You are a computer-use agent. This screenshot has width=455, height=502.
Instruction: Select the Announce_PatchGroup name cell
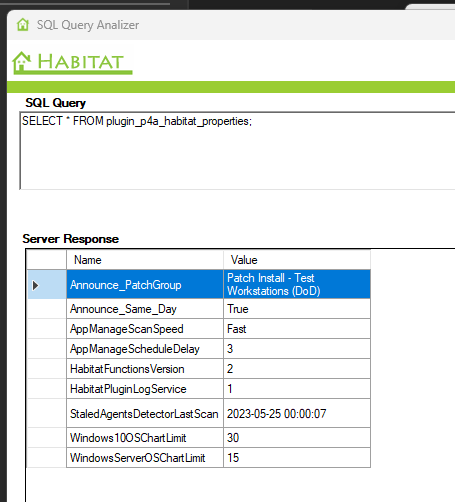[145, 284]
